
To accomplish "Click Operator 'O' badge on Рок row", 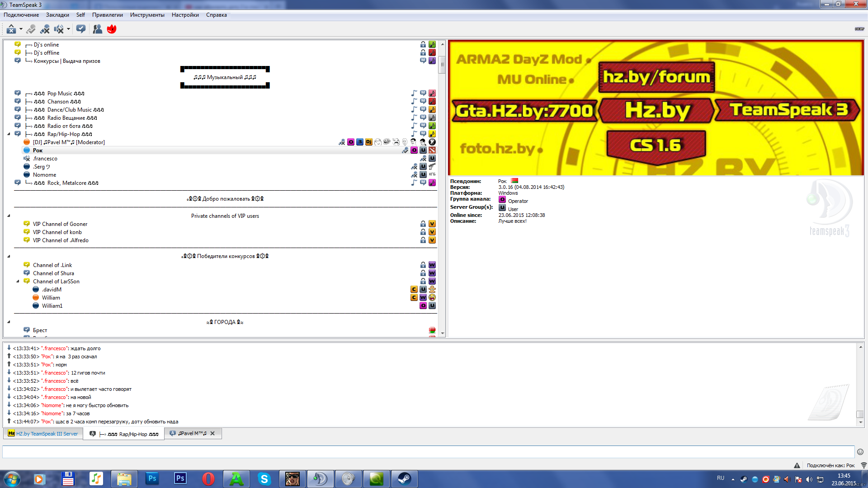I will click(414, 150).
